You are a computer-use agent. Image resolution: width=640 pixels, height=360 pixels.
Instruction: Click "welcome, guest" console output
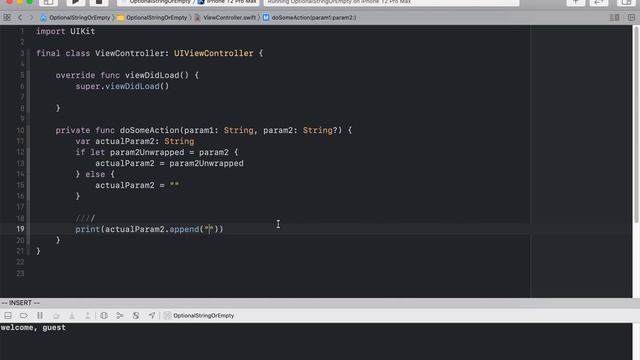(x=33, y=327)
